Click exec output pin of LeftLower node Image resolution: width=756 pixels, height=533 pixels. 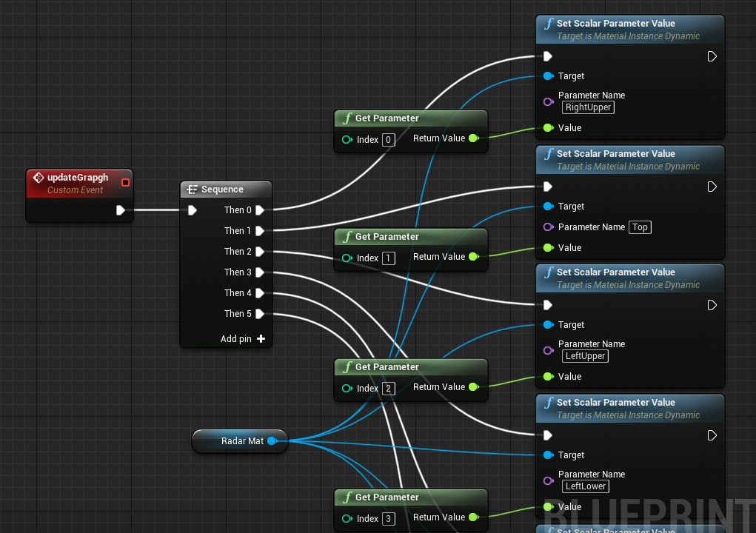[x=712, y=435]
